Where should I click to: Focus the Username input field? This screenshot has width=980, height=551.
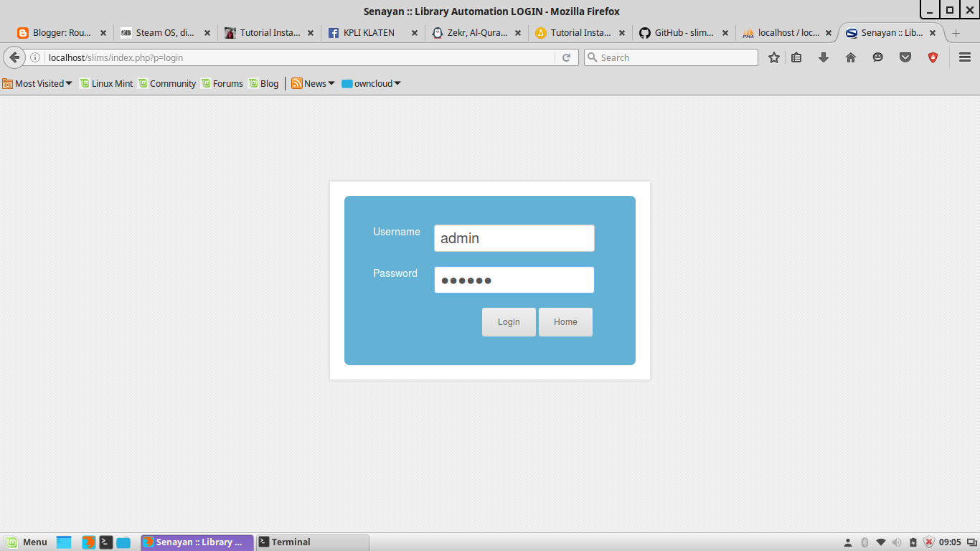(514, 238)
